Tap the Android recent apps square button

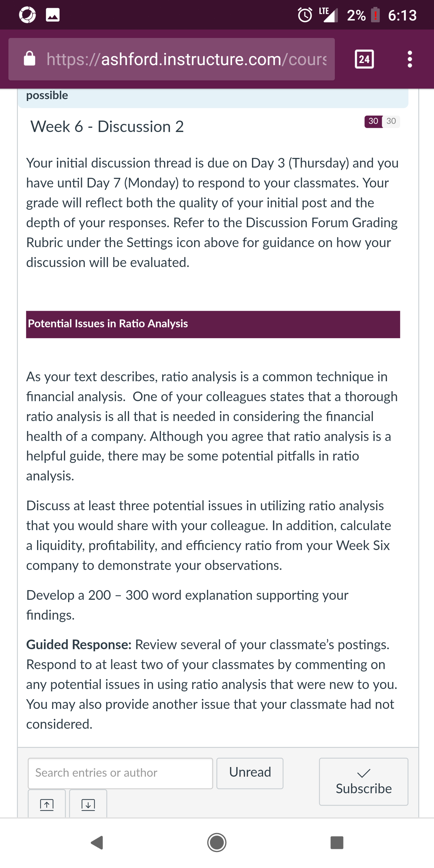pyautogui.click(x=337, y=842)
